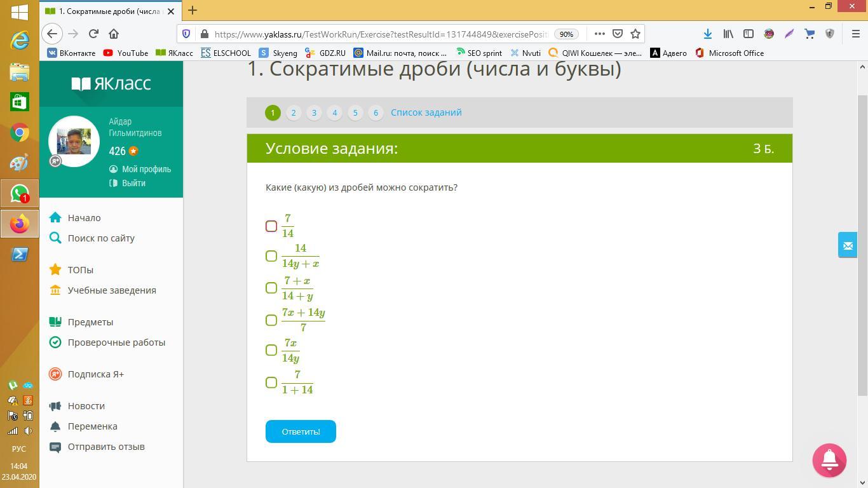Check the fraction 14/(14y+x) option
The image size is (868, 488).
tap(271, 256)
